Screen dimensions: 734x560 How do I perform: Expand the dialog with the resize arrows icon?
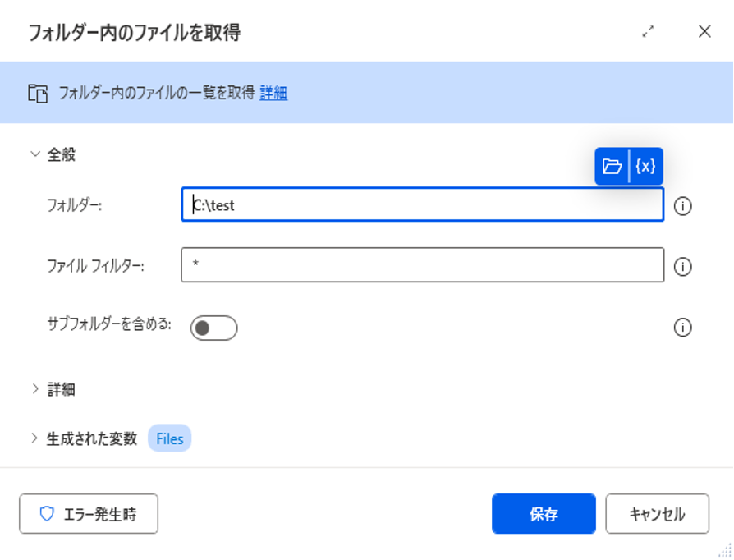[649, 32]
